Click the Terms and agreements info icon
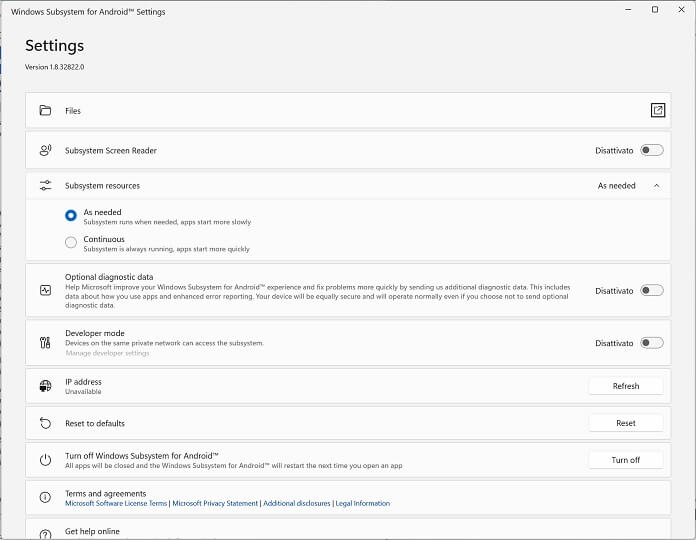The height and width of the screenshot is (540, 696). [45, 497]
